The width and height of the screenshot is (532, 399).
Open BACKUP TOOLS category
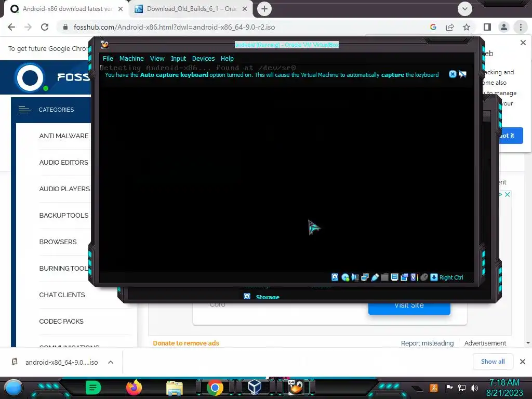click(64, 215)
